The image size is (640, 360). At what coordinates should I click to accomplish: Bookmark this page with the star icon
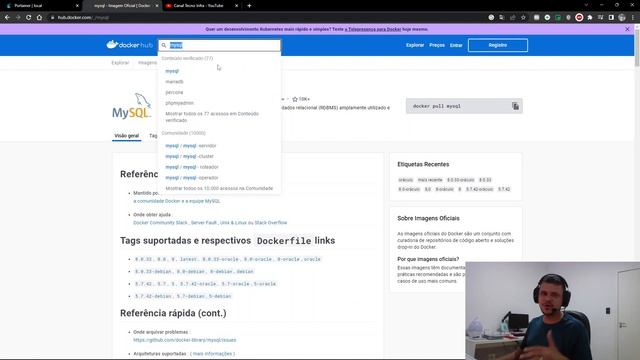[x=523, y=18]
